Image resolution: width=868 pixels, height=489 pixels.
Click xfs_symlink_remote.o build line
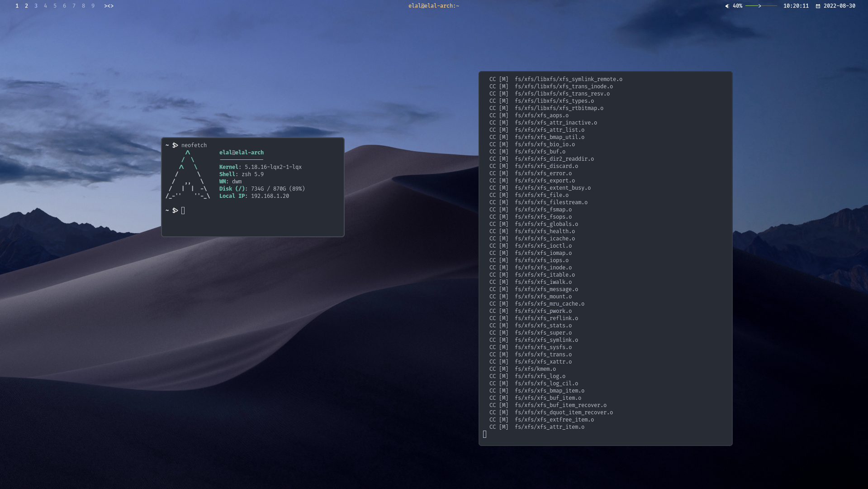[x=555, y=79]
